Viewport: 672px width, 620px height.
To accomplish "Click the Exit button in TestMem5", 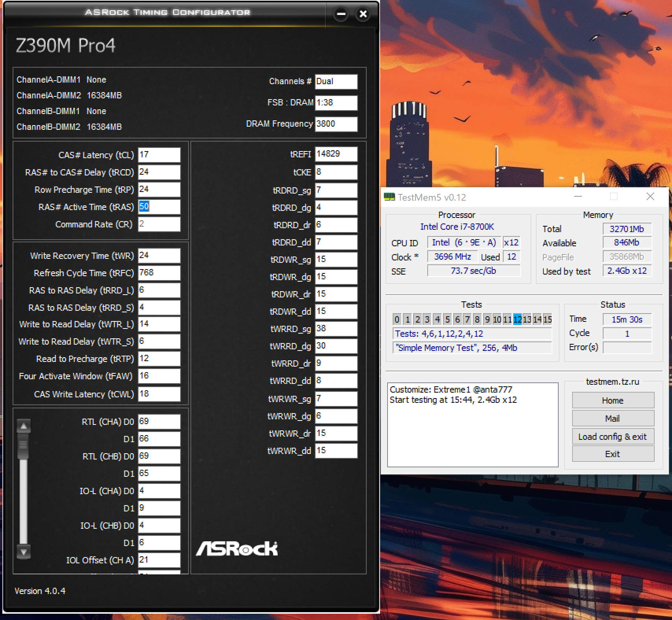I will tap(613, 454).
